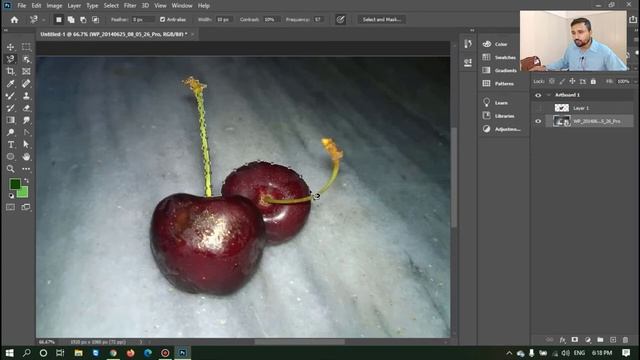Expand the collapsed panel dock arrows
Screen dimensions: 640x360
(472, 30)
